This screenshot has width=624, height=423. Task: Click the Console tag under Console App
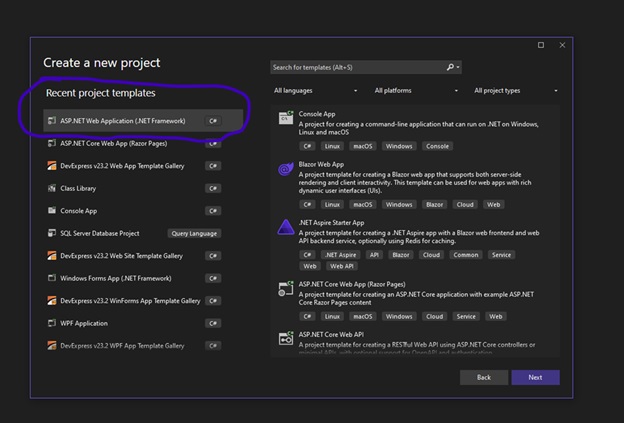tap(437, 146)
